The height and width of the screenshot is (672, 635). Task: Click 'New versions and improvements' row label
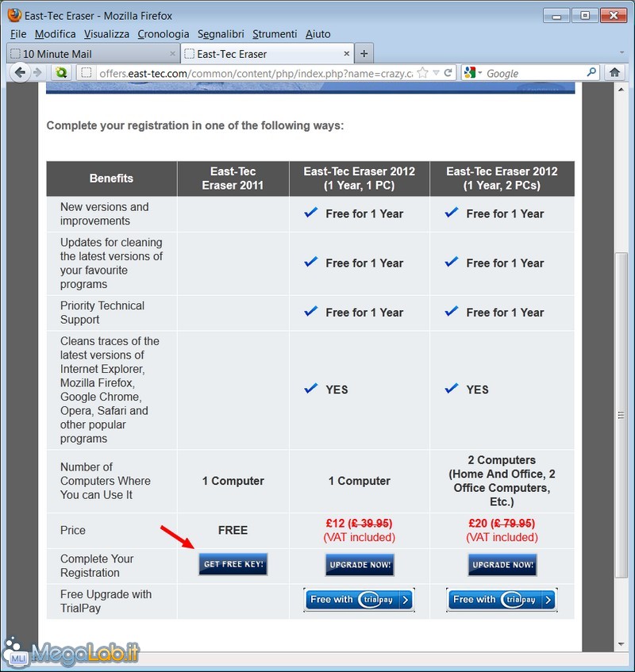105,214
